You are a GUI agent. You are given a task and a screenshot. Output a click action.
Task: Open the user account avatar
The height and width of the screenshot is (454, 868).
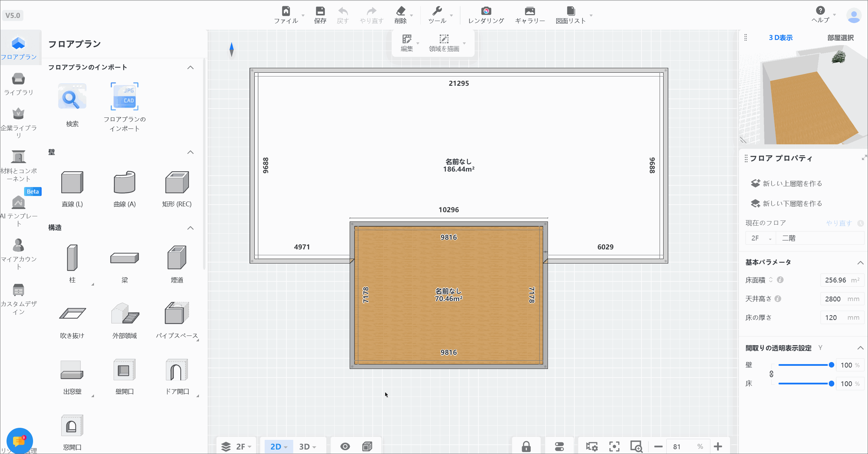[854, 16]
